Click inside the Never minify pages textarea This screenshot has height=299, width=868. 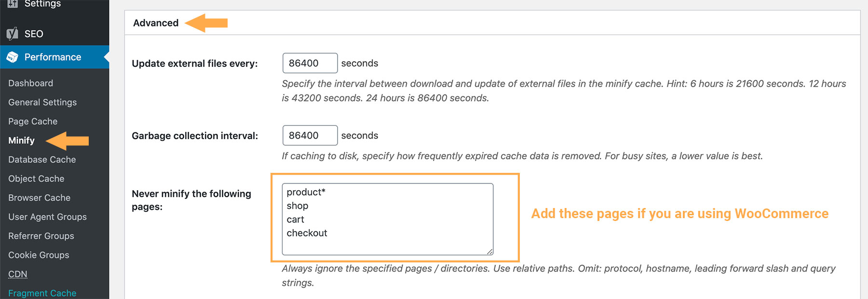[x=386, y=217]
